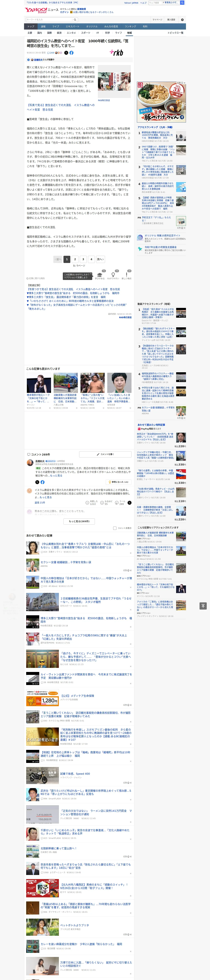This screenshot has width=210, height=980.
Task: Open the 【公式】メディケア生命保険 ad link
Action: (77, 696)
